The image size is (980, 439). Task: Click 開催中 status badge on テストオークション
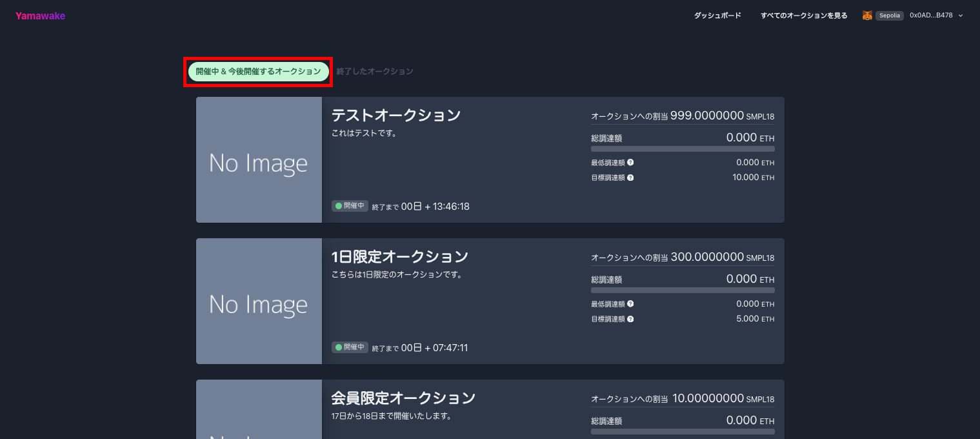350,206
